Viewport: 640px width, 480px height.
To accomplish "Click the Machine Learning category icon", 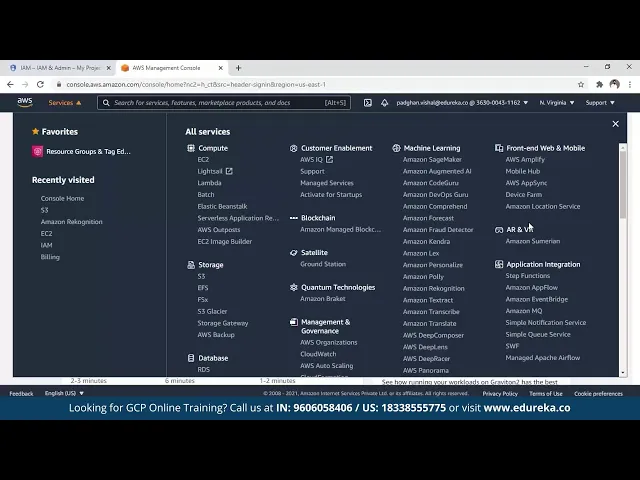I will click(x=396, y=148).
